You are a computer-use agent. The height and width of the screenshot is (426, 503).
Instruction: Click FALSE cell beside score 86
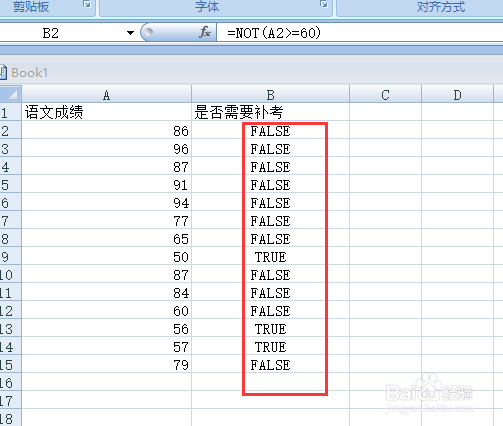[x=270, y=130]
